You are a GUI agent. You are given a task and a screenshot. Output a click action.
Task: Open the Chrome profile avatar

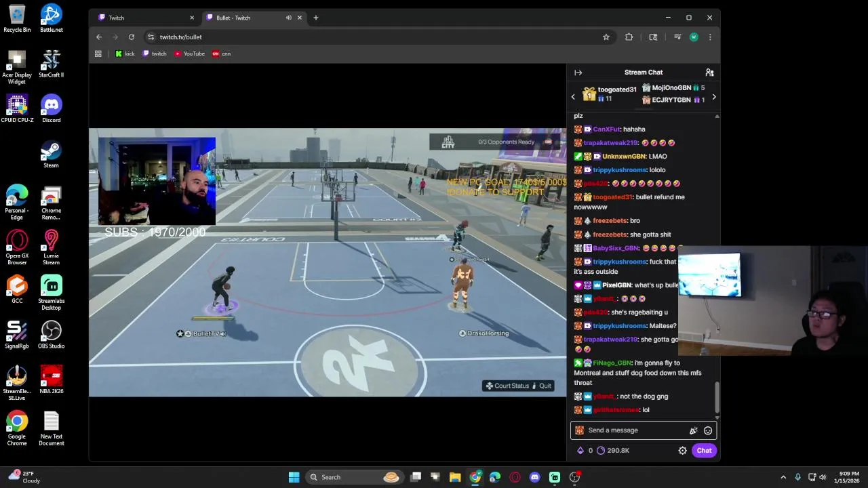click(694, 37)
